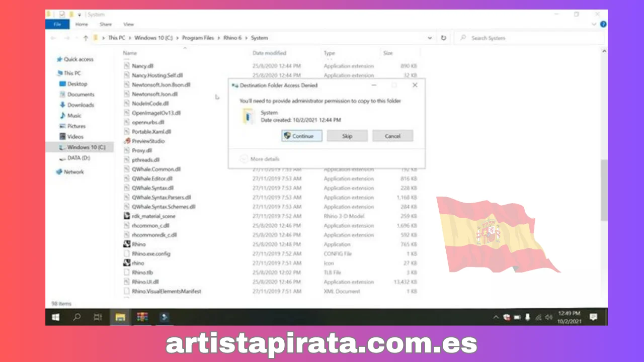The width and height of the screenshot is (644, 362).
Task: Open taskbar Search magnifier
Action: coord(77,317)
